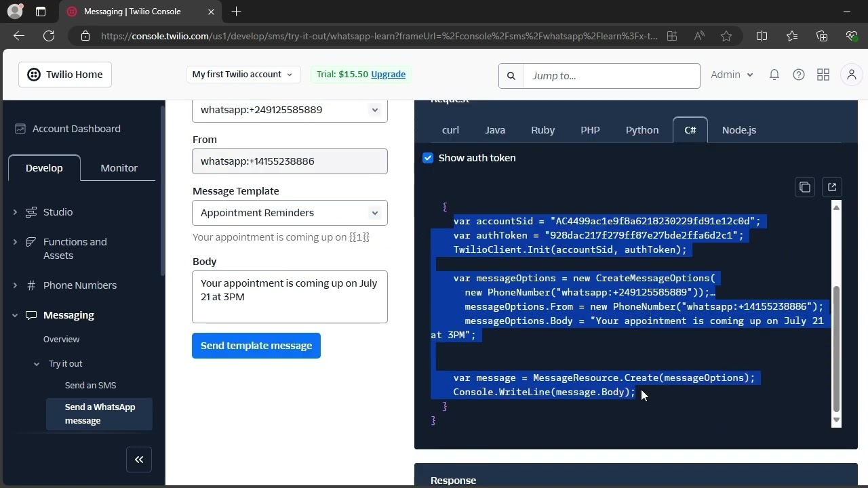Open the read aloud icon in address bar
Image resolution: width=868 pixels, height=488 pixels.
click(699, 36)
